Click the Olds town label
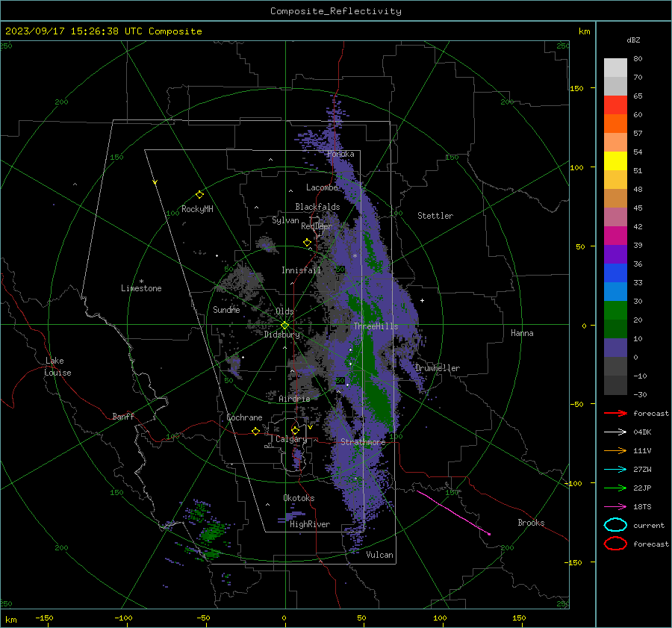This screenshot has width=672, height=628. (x=284, y=311)
